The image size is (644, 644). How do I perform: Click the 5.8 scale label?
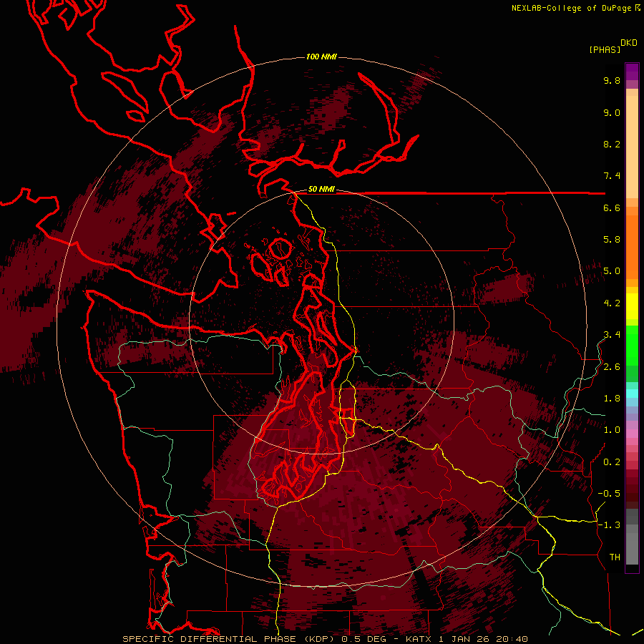click(612, 240)
